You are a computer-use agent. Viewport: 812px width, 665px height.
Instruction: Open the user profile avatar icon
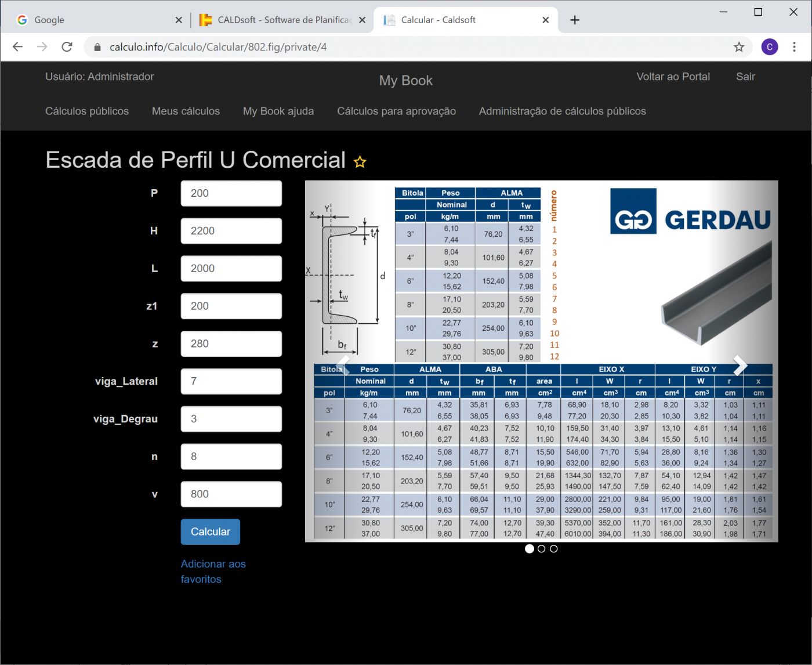click(769, 47)
